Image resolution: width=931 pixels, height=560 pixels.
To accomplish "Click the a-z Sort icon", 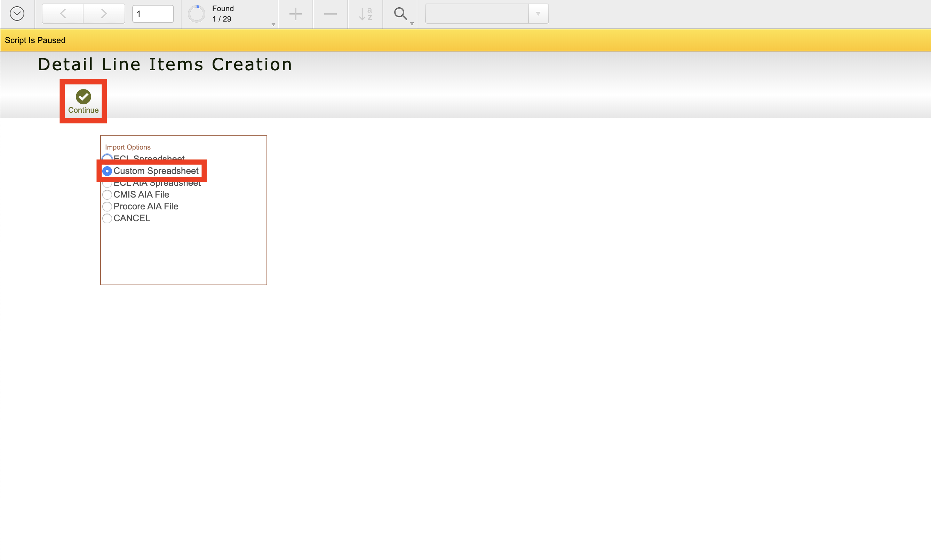I will coord(365,14).
